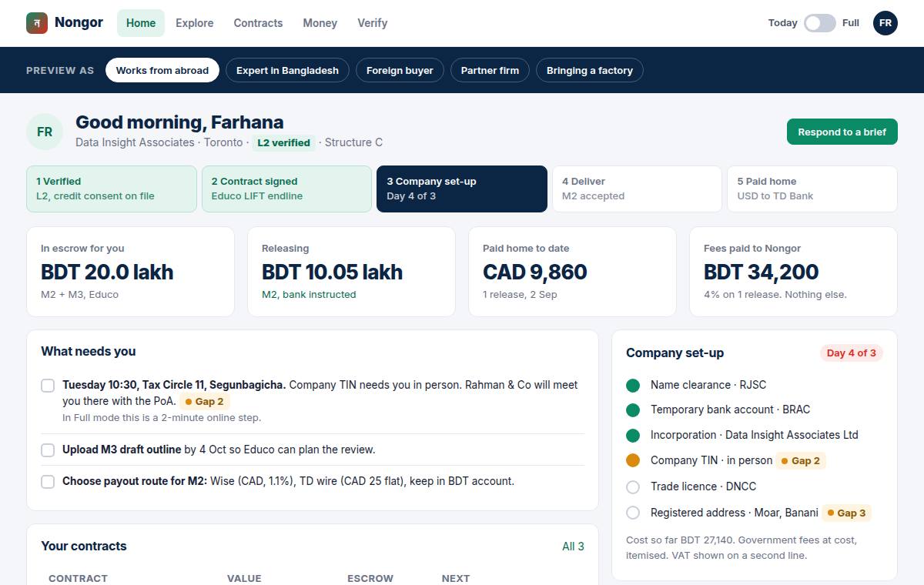
Task: Click the L2 verified badge
Action: pos(284,142)
